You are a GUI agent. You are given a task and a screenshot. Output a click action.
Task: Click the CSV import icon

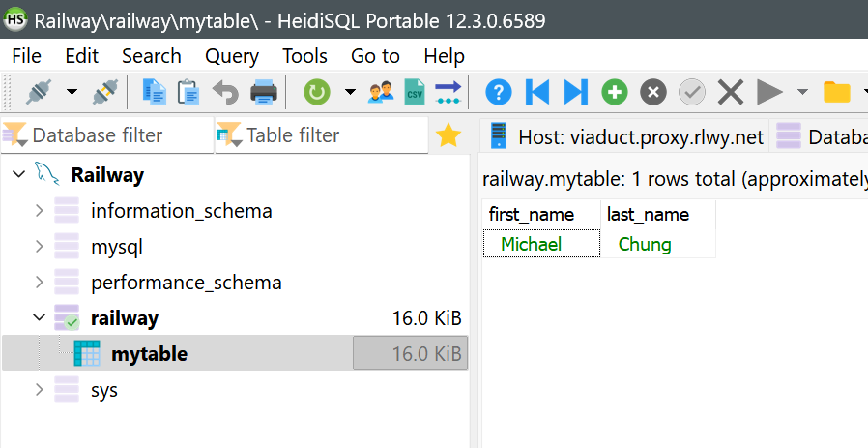click(415, 92)
